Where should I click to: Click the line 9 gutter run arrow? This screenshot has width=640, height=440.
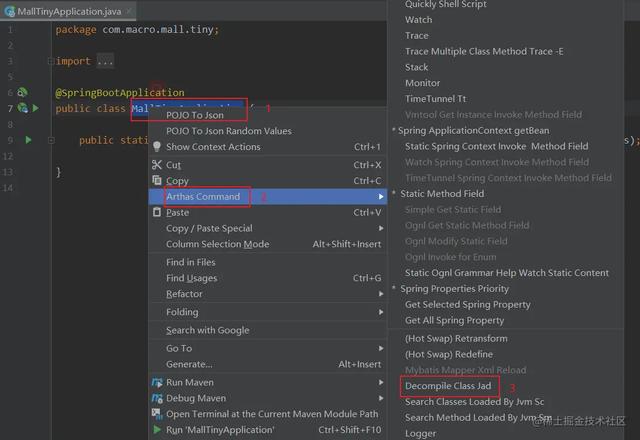click(29, 140)
